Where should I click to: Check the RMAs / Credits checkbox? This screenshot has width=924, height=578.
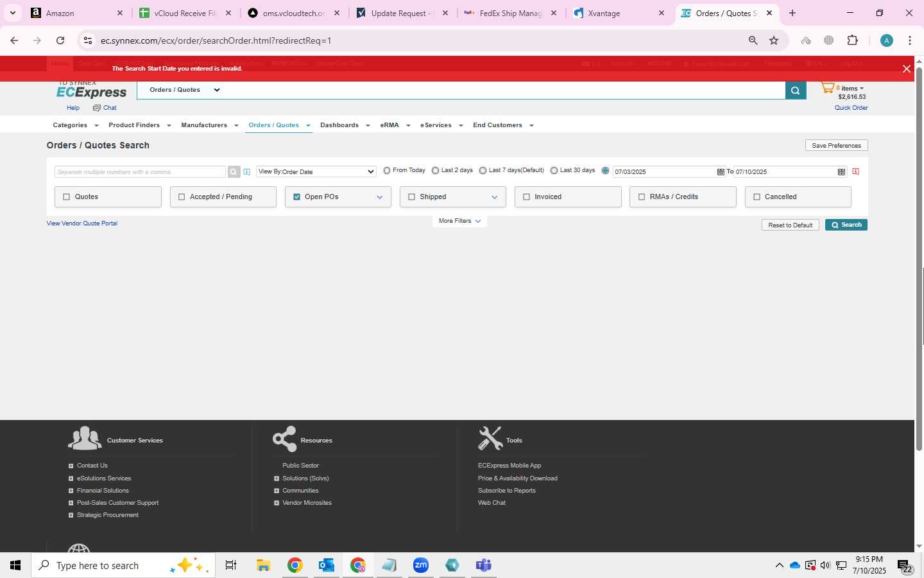[642, 197]
